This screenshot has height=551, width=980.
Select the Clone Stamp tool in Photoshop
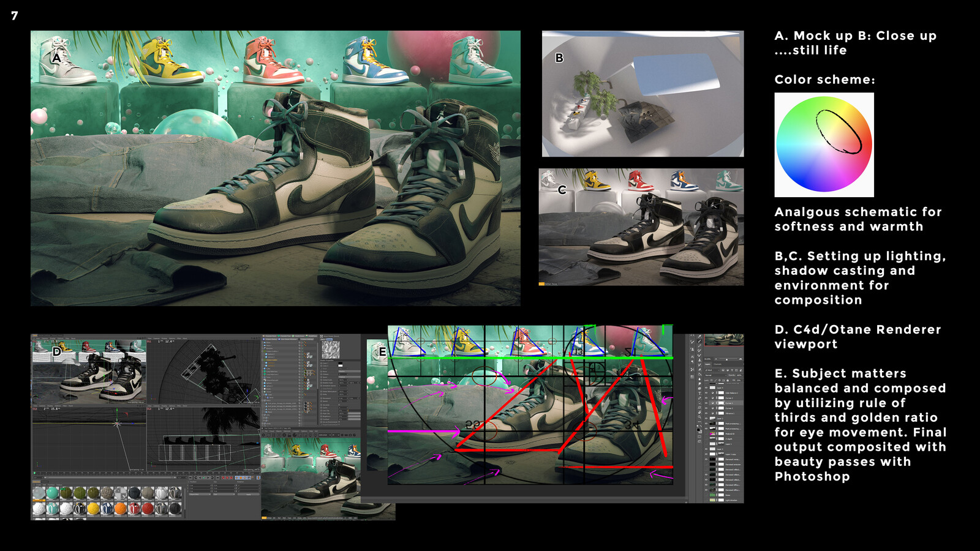click(699, 360)
